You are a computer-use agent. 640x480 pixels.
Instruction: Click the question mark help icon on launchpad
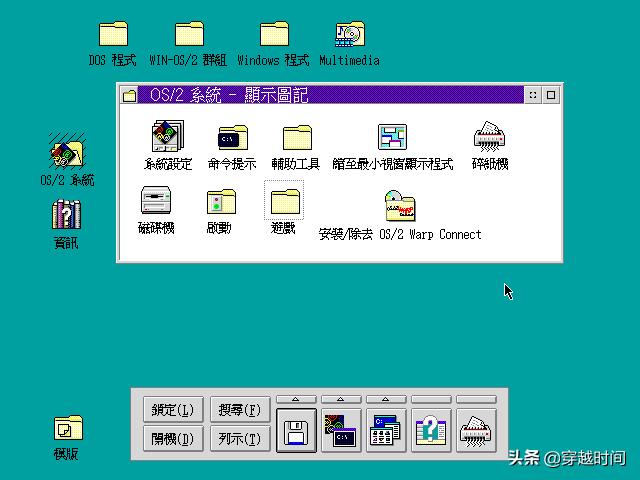pyautogui.click(x=431, y=431)
